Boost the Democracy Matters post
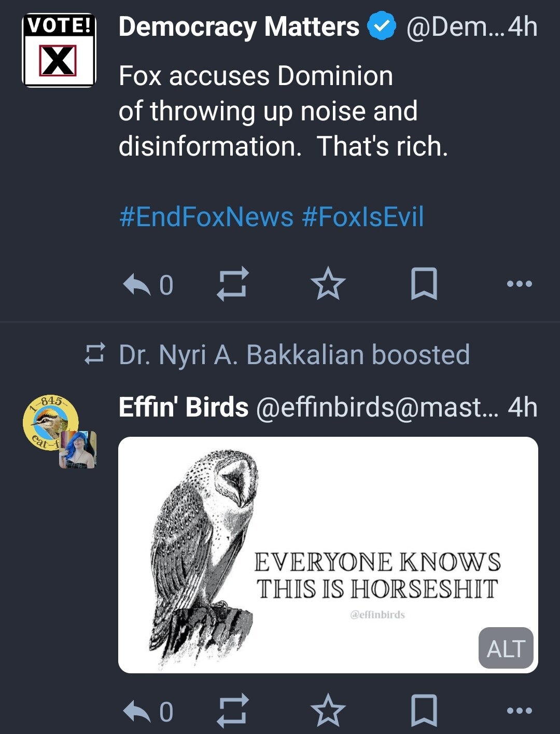 [232, 284]
